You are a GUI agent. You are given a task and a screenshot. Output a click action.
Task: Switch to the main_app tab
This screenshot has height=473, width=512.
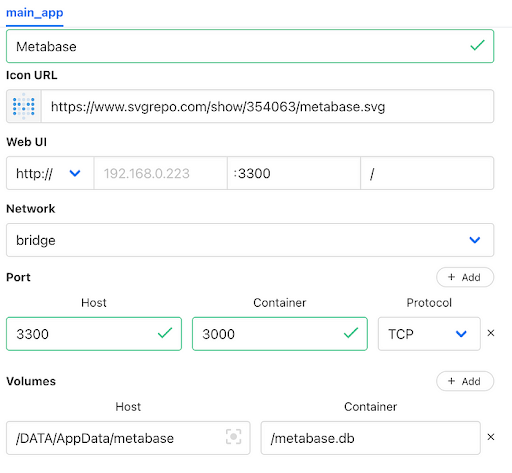35,13
